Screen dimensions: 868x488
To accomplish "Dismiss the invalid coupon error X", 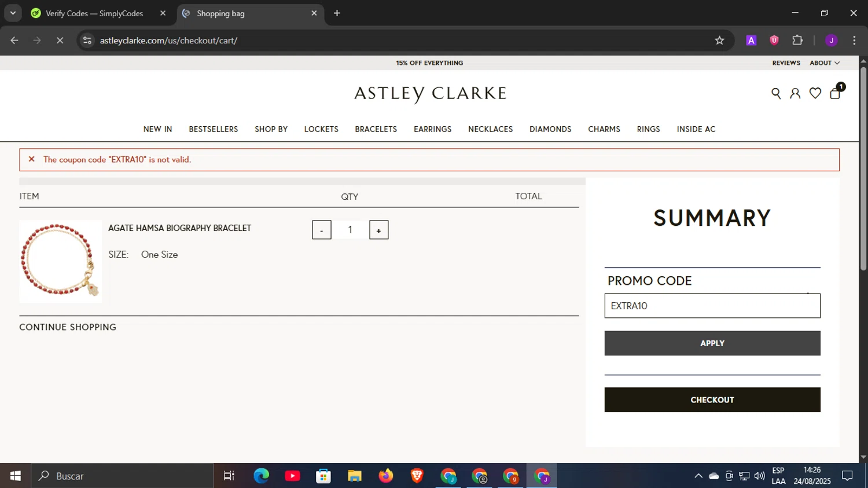I will [32, 159].
